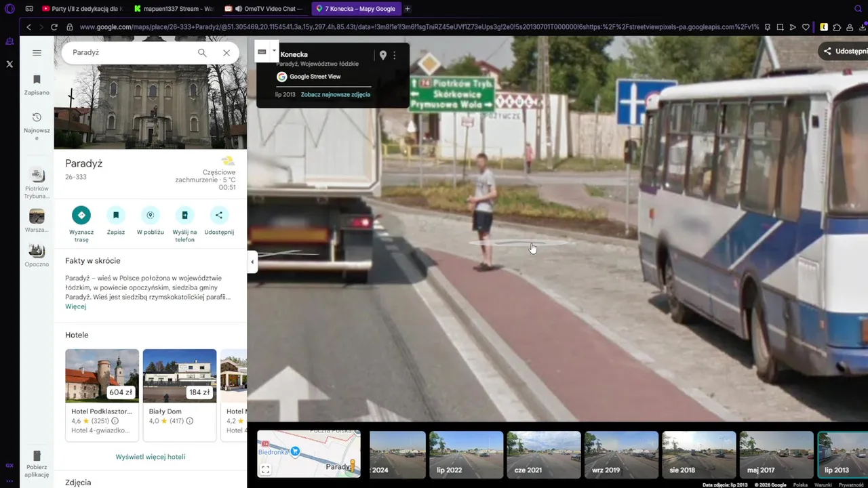Expand description with Więcej link

click(x=76, y=306)
